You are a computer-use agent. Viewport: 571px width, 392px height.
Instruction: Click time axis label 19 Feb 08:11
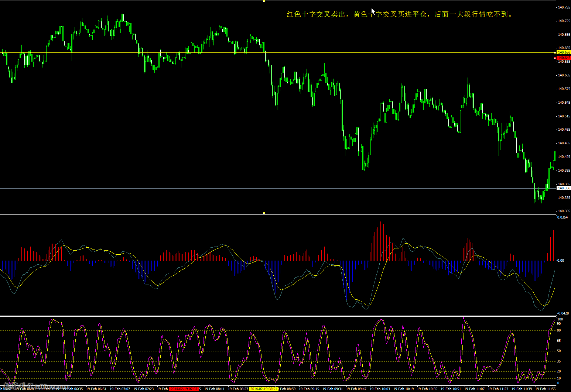214,389
